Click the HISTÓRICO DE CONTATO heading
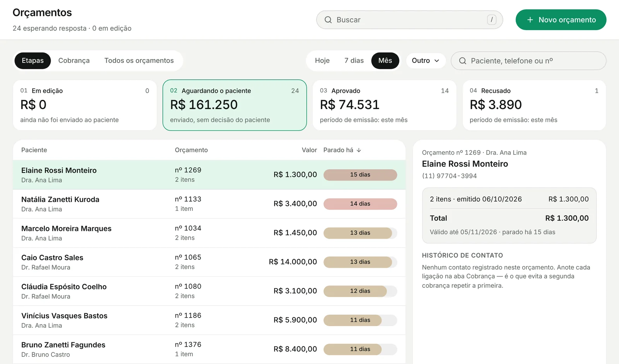The height and width of the screenshot is (364, 619). pos(462,255)
